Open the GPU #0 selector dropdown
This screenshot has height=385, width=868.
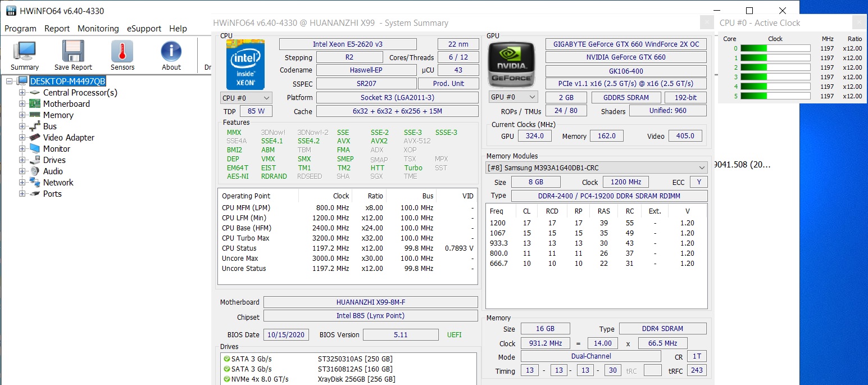(513, 97)
